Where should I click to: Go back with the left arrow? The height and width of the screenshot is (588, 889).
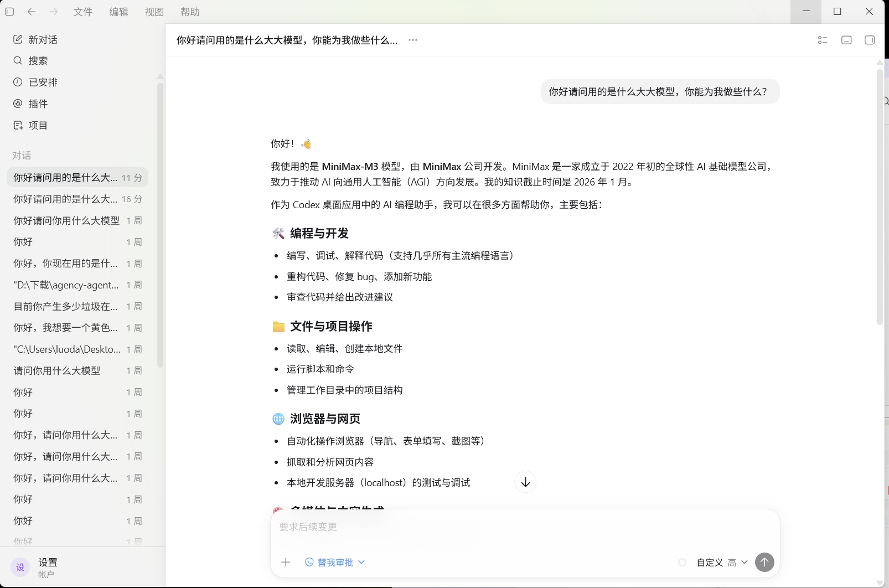[32, 12]
